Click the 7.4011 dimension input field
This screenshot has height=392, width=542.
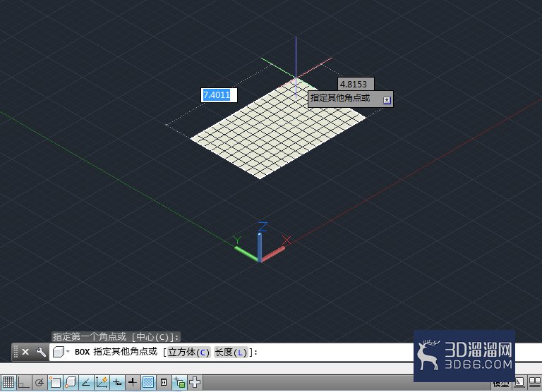219,95
